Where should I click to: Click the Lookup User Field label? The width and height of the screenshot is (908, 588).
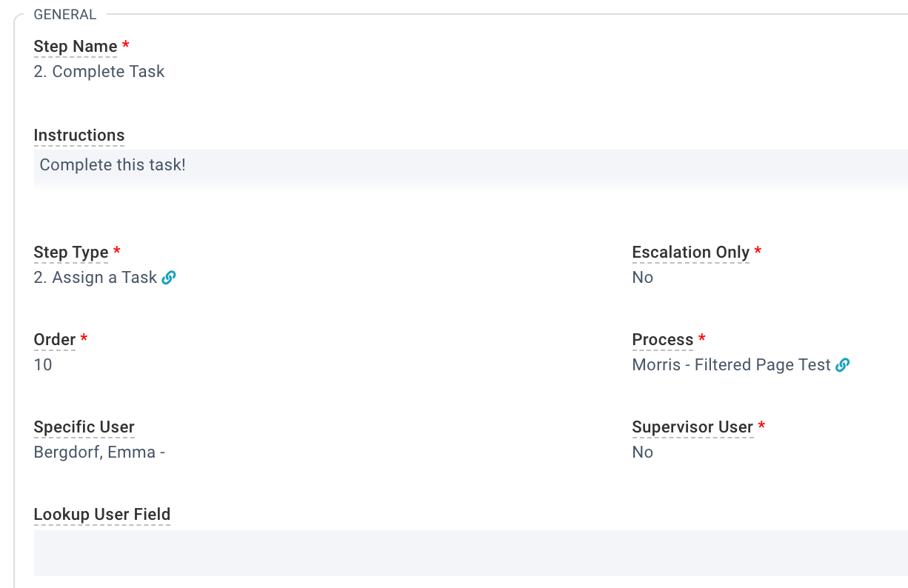pos(102,515)
